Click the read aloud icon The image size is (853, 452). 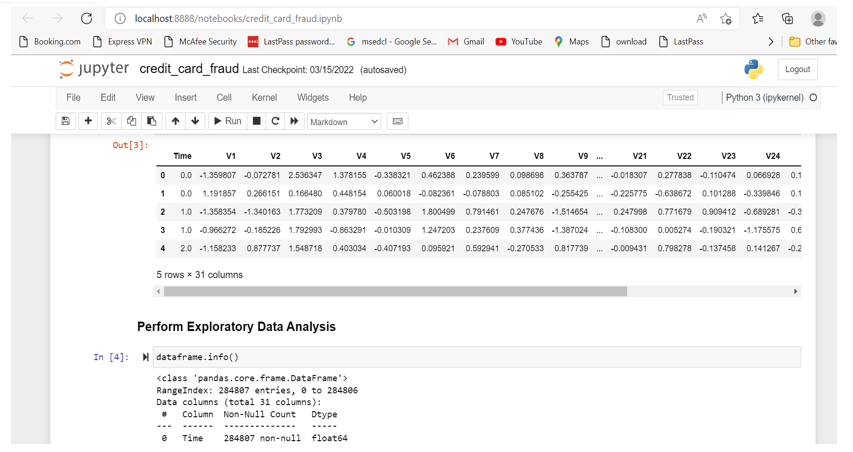(701, 18)
